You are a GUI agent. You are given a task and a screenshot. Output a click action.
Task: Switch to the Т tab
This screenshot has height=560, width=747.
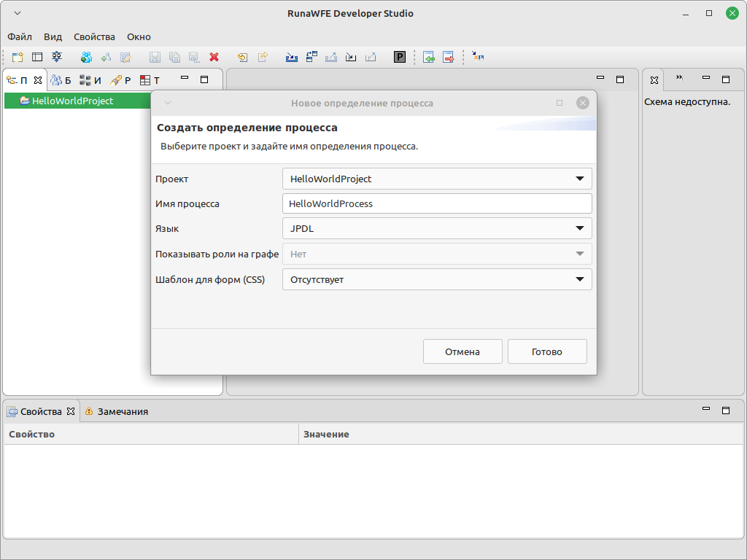[x=150, y=80]
